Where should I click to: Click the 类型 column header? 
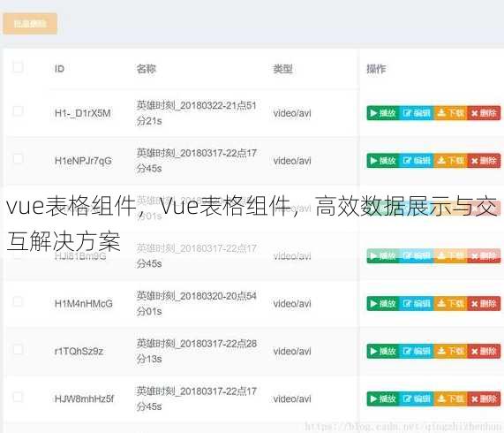pyautogui.click(x=282, y=69)
